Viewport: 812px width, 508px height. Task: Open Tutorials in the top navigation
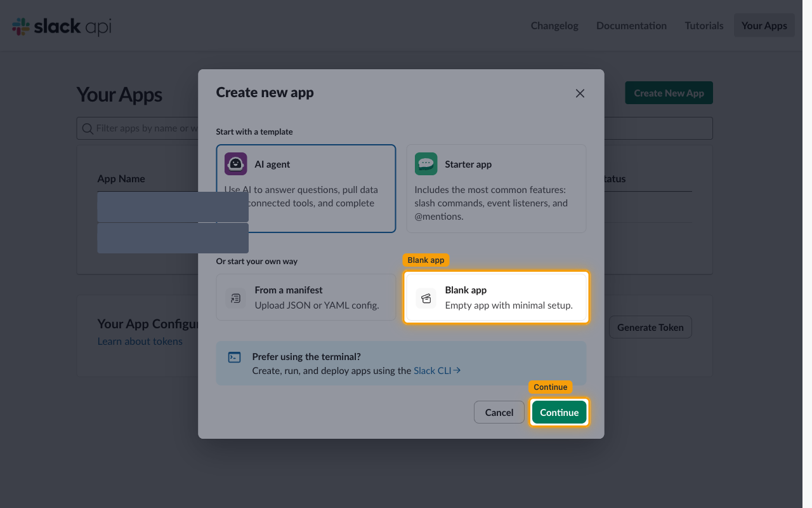pyautogui.click(x=704, y=25)
